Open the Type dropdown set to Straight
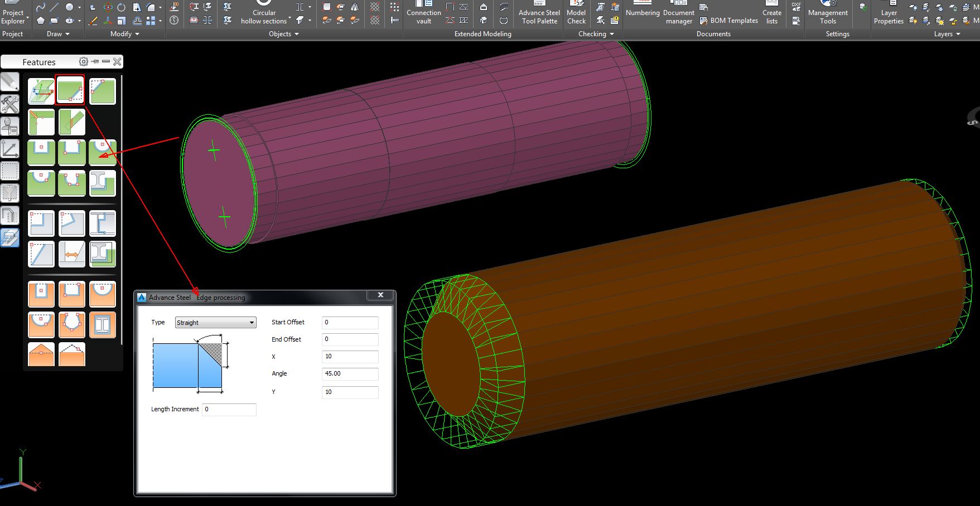Viewport: 980px width, 506px height. (x=215, y=323)
